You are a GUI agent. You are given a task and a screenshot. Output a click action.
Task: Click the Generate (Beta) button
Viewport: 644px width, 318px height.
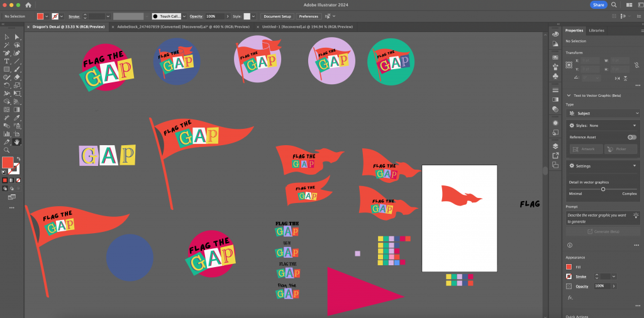(603, 231)
